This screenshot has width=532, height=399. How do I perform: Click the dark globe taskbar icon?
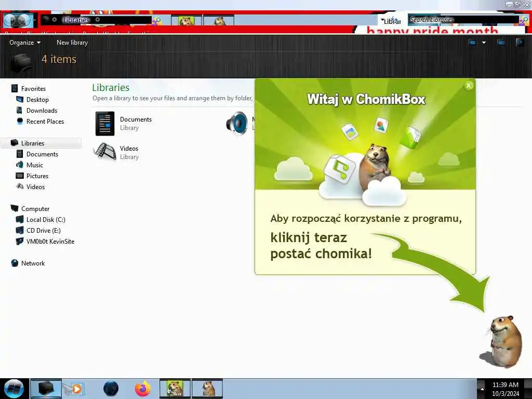click(111, 389)
